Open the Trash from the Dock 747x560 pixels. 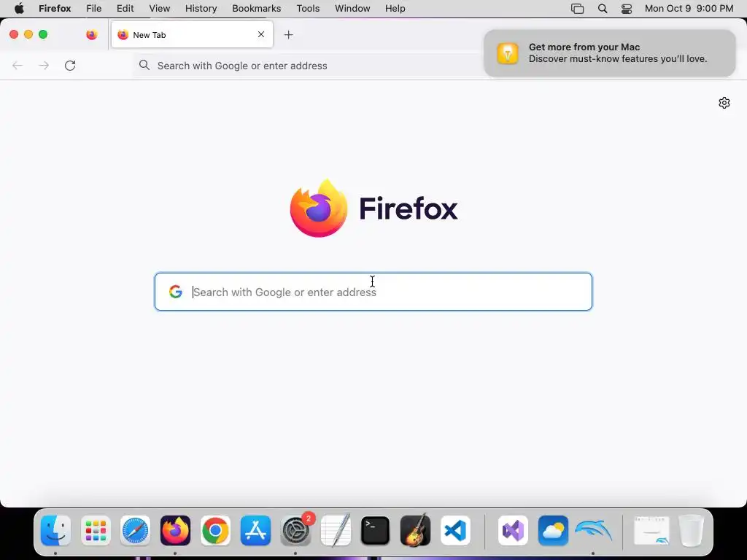[x=691, y=531]
